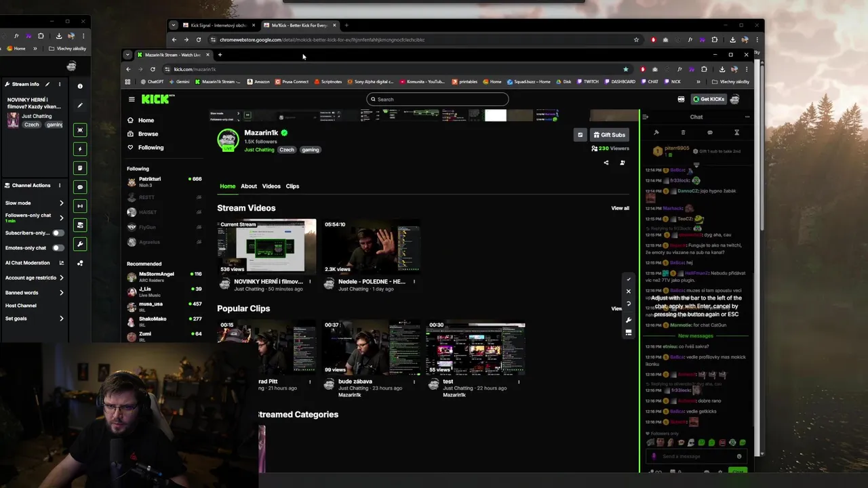Click the gavel moderation icon in chat

(x=656, y=133)
